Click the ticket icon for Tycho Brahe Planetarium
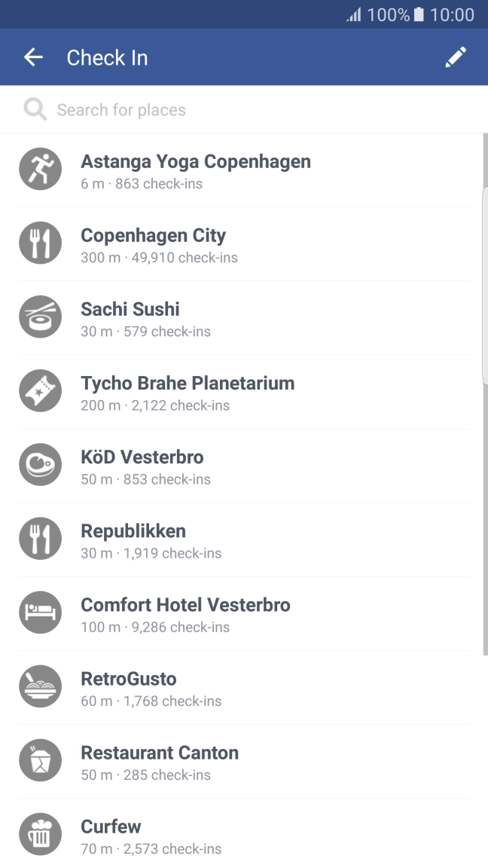The image size is (488, 868). tap(40, 390)
